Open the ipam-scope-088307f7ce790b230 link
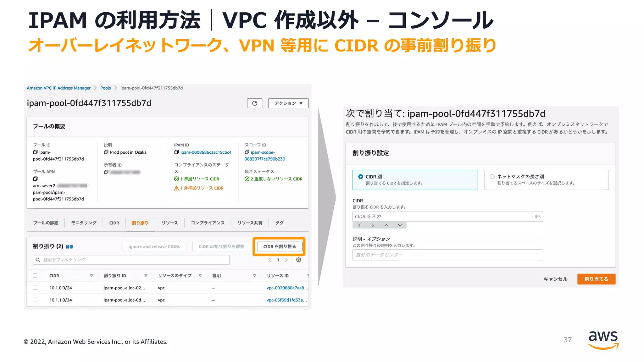Viewport: 644px width, 362px height. (265, 156)
